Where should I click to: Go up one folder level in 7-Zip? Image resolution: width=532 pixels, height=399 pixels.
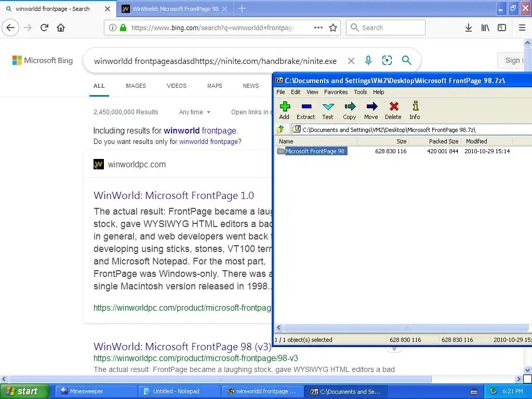(281, 129)
